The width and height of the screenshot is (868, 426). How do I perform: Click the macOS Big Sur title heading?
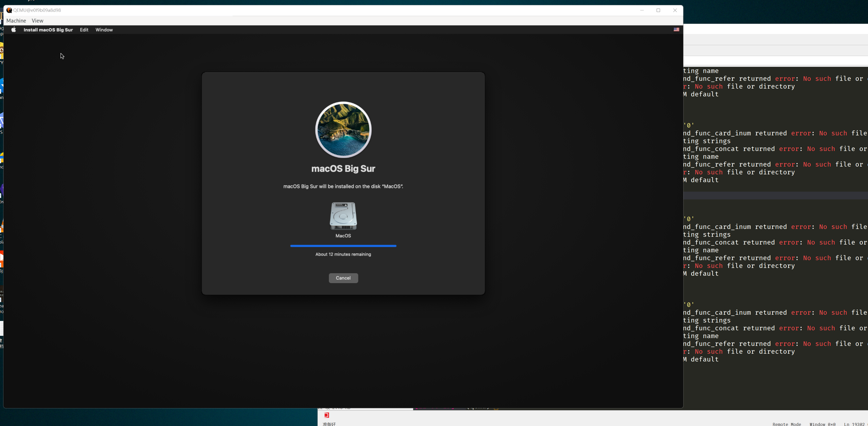coord(343,169)
